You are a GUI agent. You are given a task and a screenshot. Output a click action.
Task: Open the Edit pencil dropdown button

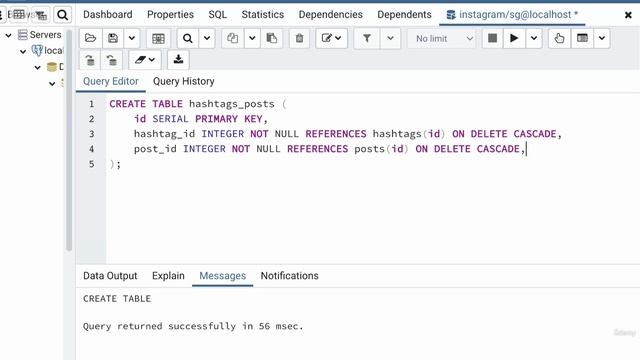[x=331, y=38]
